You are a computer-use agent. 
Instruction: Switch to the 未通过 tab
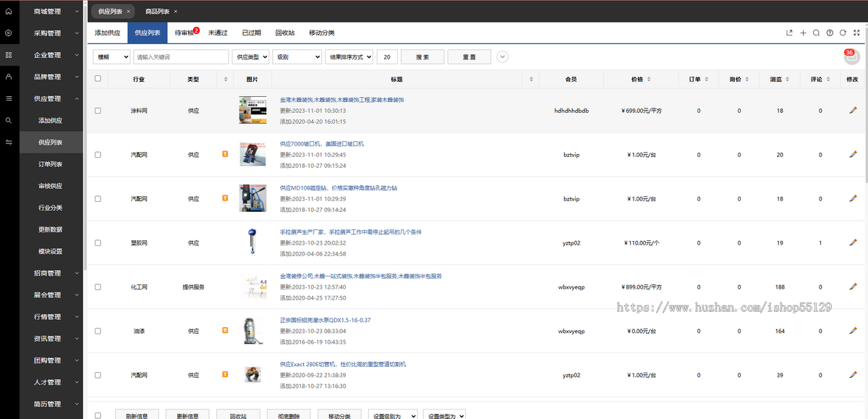click(218, 33)
